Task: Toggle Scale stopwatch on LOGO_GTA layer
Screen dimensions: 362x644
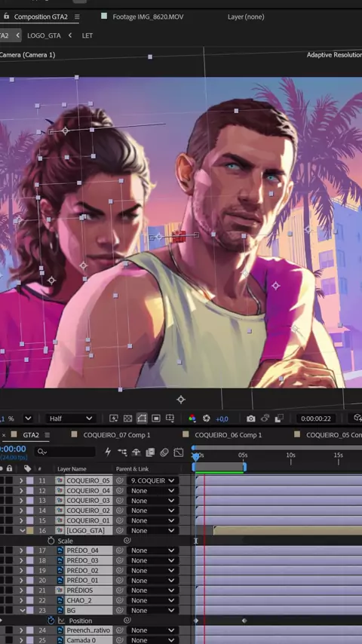Action: click(51, 541)
